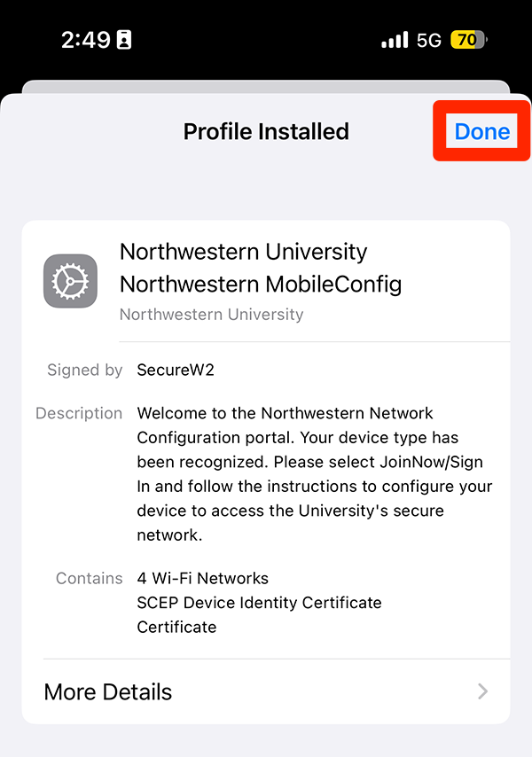This screenshot has height=757, width=532.
Task: Expand More Details using the chevron arrow
Action: click(x=482, y=691)
